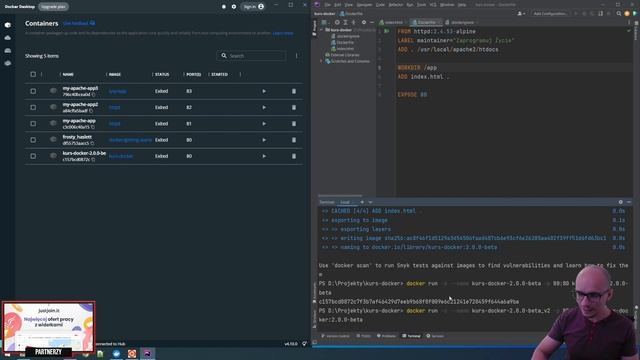The width and height of the screenshot is (640, 360).
Task: Open Images view in Docker sidebar
Action: pos(8,38)
